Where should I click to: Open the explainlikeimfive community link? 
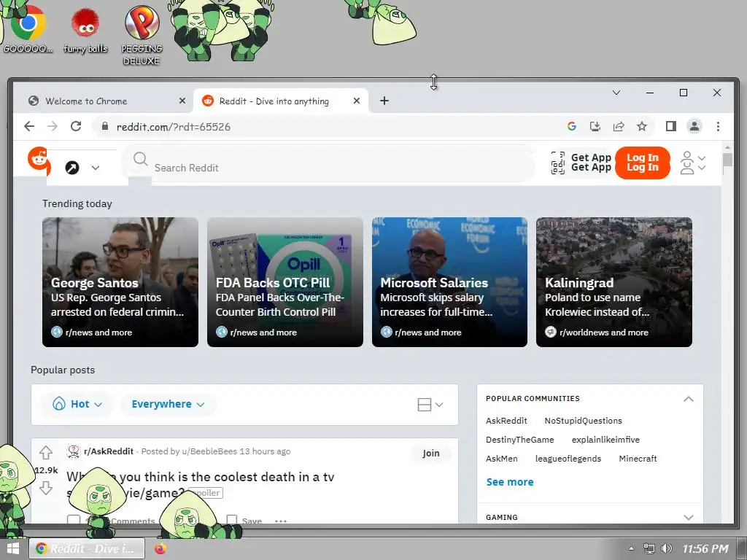point(605,440)
